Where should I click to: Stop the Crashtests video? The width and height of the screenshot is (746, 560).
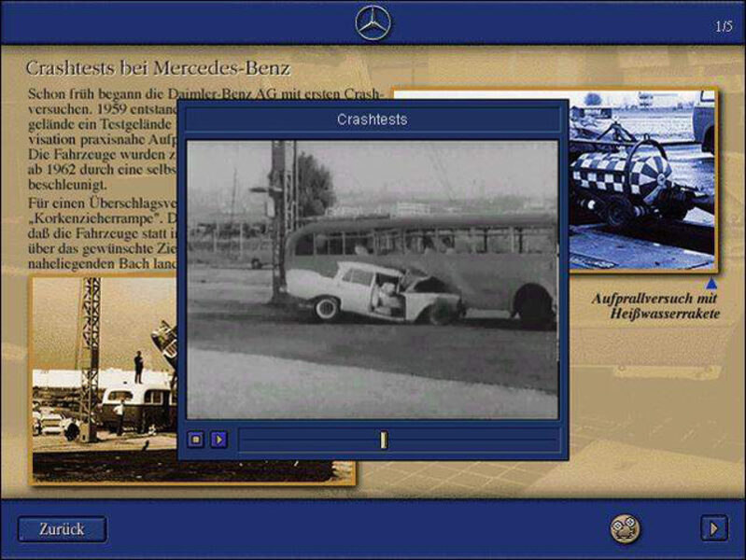[195, 440]
